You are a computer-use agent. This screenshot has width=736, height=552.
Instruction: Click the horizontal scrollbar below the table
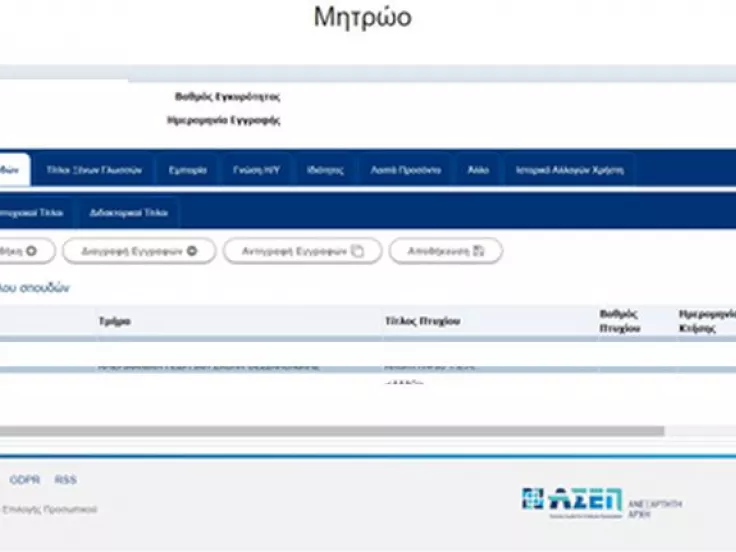point(330,432)
